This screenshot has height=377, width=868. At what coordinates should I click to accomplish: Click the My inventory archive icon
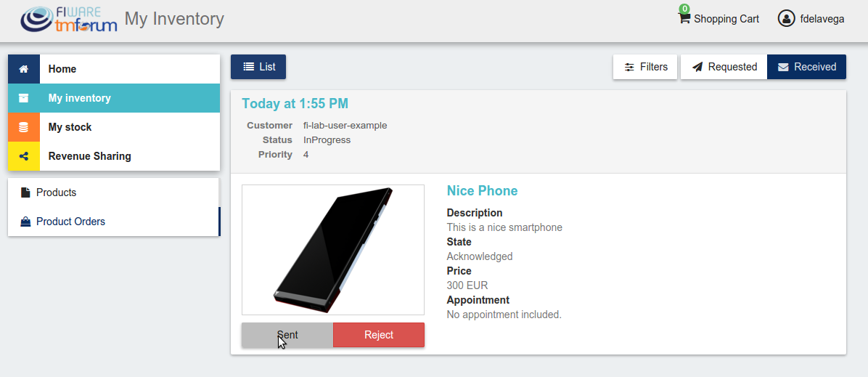click(x=24, y=98)
